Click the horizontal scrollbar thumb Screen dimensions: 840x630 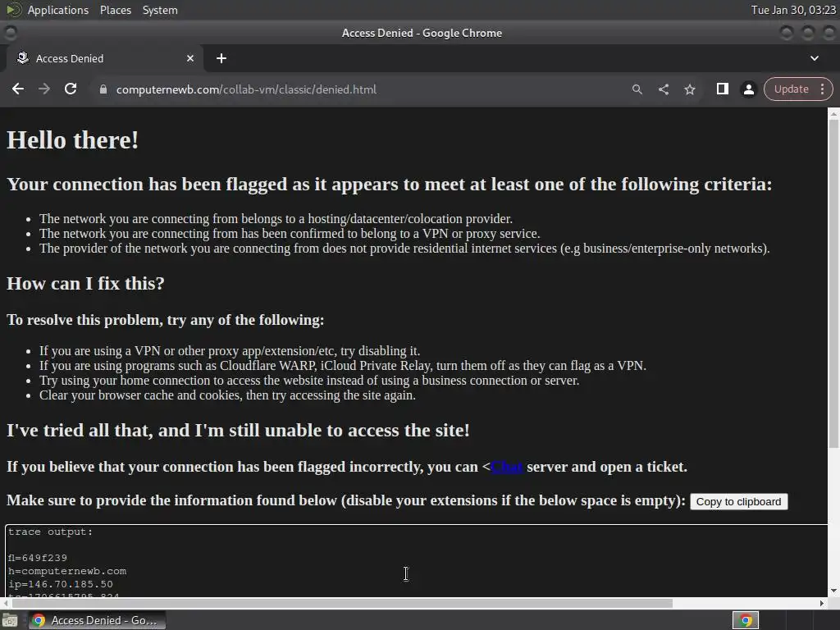pos(342,603)
